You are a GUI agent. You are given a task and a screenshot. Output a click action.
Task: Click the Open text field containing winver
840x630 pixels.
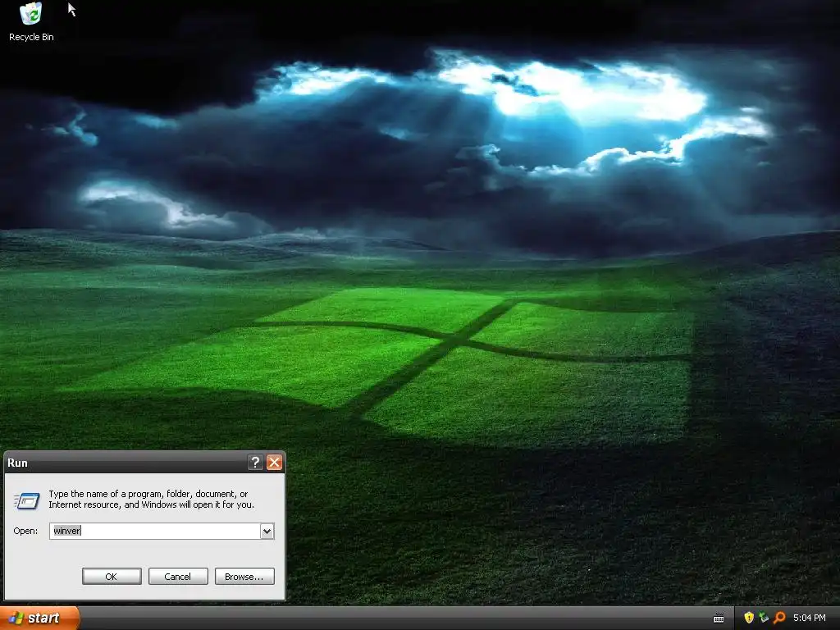point(155,531)
